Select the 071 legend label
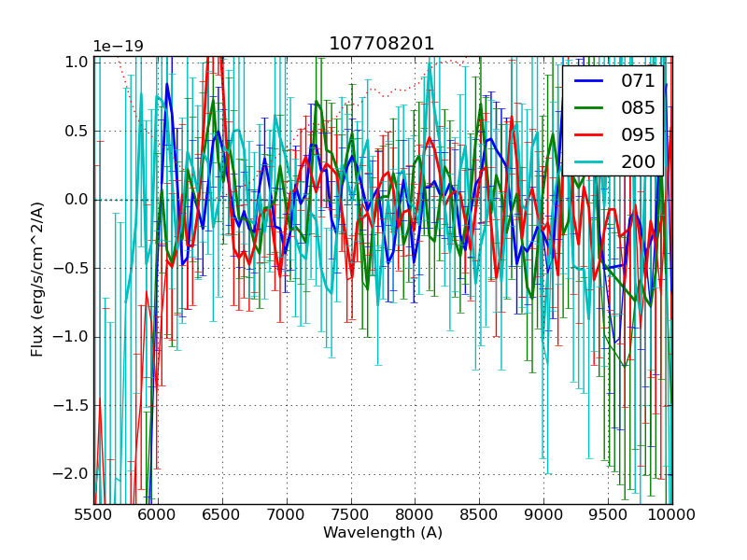The height and width of the screenshot is (560, 747). pyautogui.click(x=638, y=81)
